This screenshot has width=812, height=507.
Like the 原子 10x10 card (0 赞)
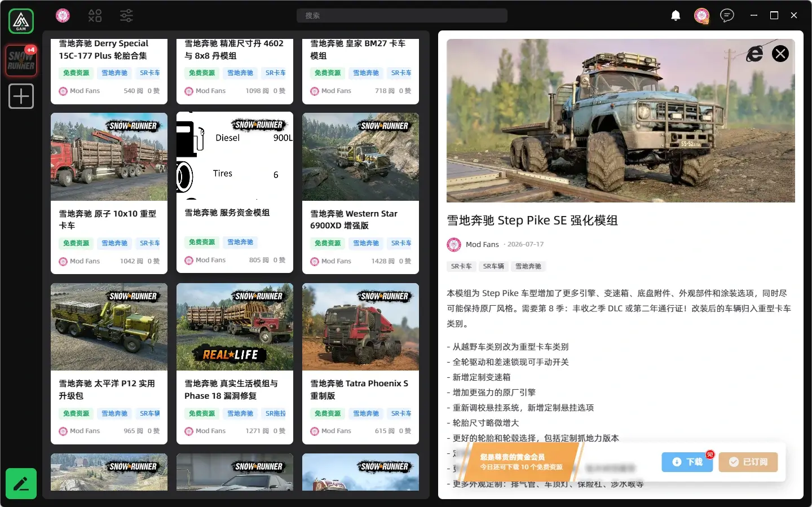click(153, 261)
